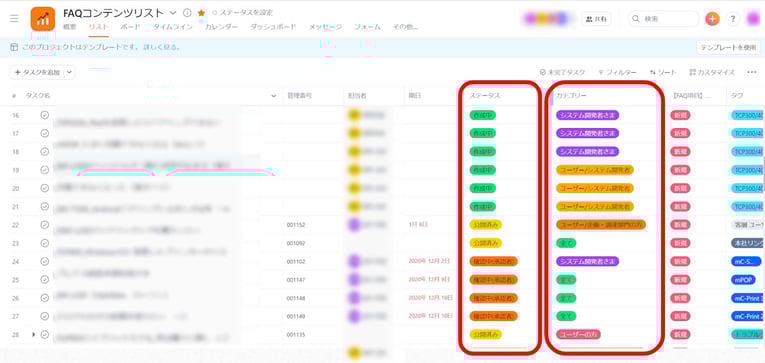Check off task row 27
This screenshot has height=363, width=765.
(45, 316)
